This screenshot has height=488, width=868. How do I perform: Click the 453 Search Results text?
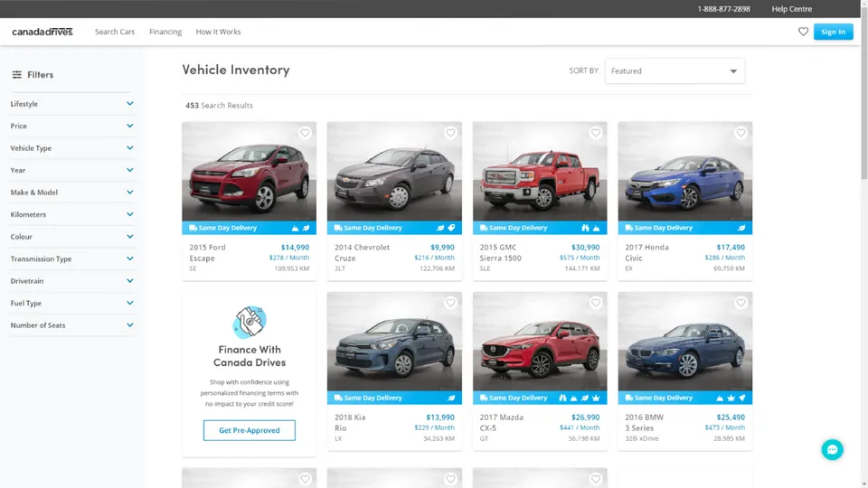pyautogui.click(x=219, y=105)
